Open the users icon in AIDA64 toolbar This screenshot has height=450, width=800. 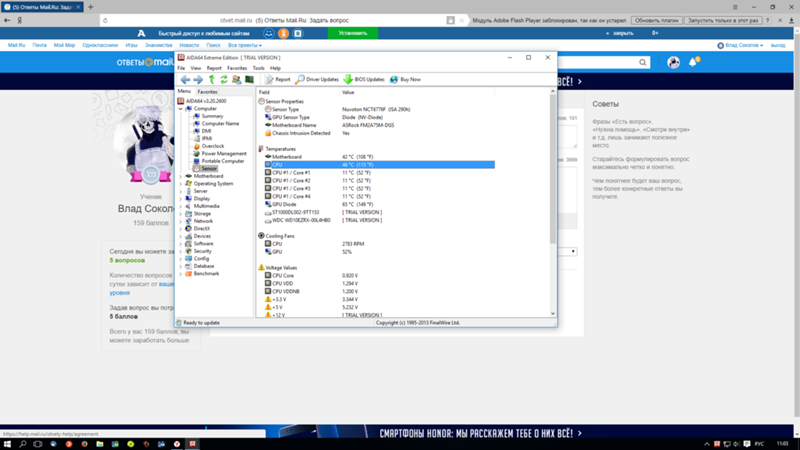[236, 80]
